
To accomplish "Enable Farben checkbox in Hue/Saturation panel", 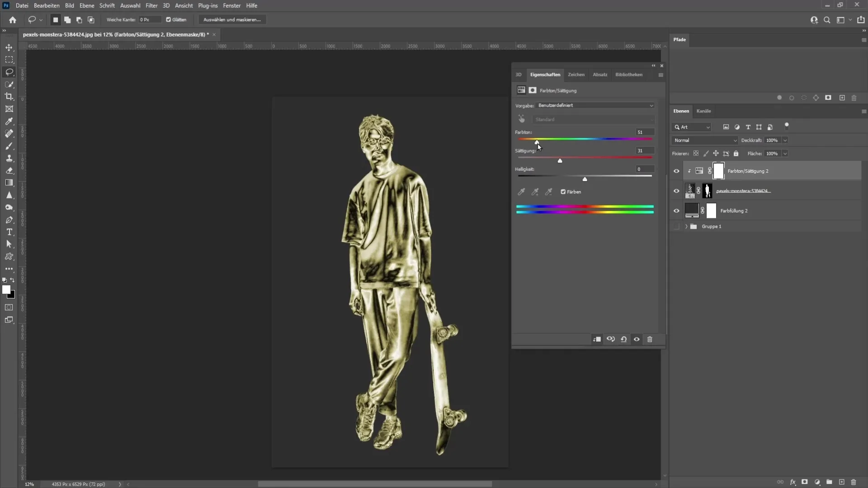I will pyautogui.click(x=563, y=191).
